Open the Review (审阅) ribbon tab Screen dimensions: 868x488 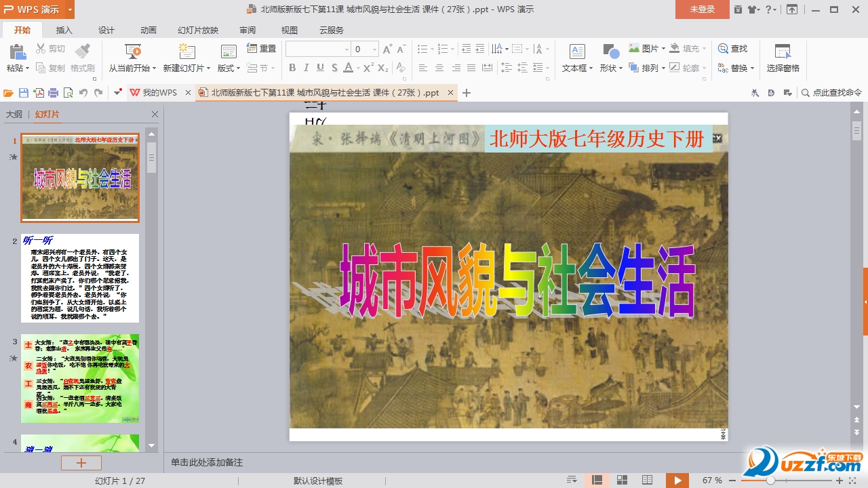(248, 30)
